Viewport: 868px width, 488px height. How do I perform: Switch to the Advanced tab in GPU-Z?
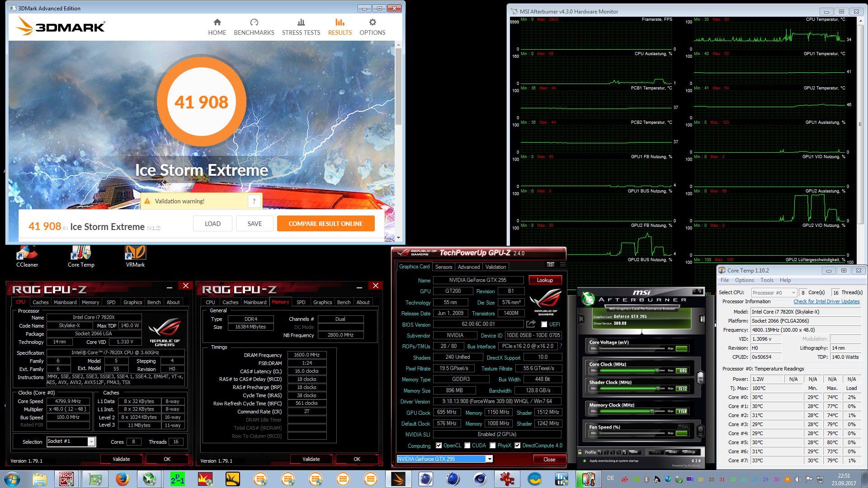pos(469,267)
